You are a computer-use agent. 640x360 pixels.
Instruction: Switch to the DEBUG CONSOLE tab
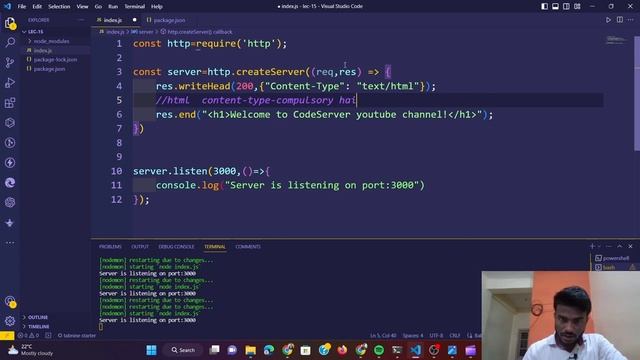click(x=176, y=247)
